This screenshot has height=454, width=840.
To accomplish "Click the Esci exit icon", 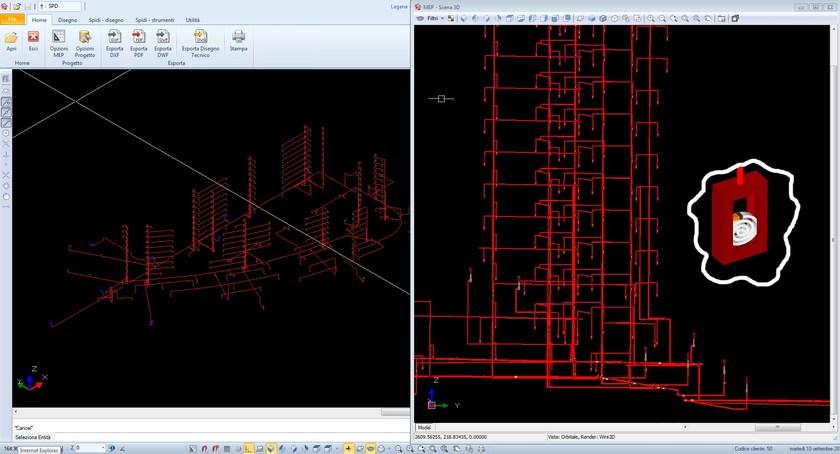I will pyautogui.click(x=33, y=37).
